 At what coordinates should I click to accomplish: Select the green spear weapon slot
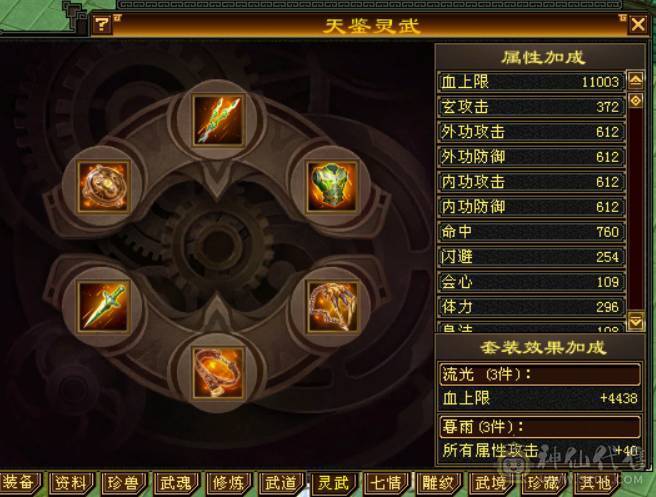[218, 120]
